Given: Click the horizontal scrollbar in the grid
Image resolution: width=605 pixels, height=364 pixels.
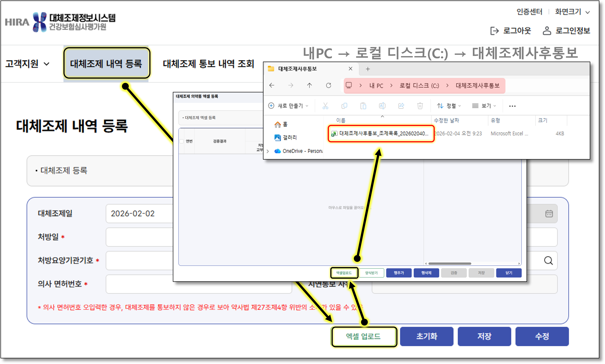Looking at the screenshot, I should coord(449,263).
